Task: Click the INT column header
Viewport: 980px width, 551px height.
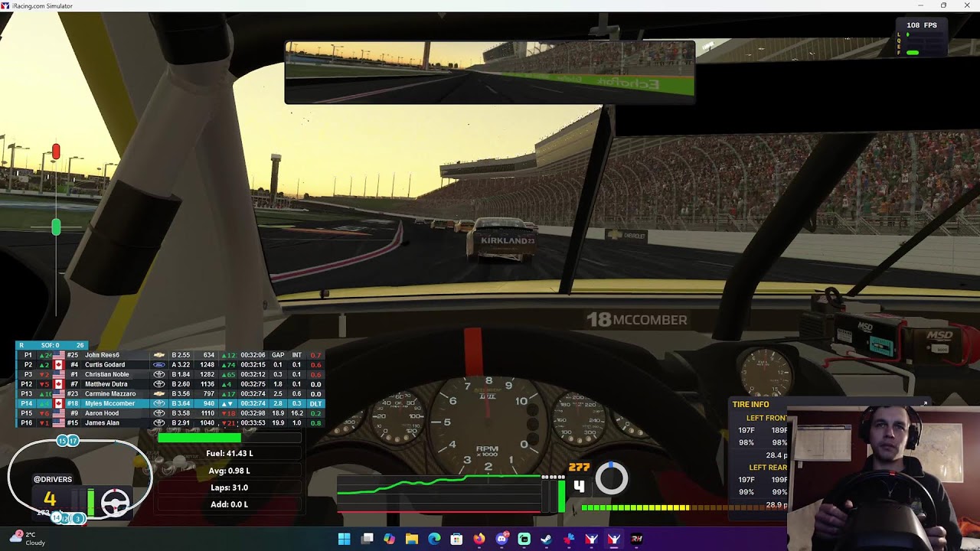Action: click(x=296, y=355)
